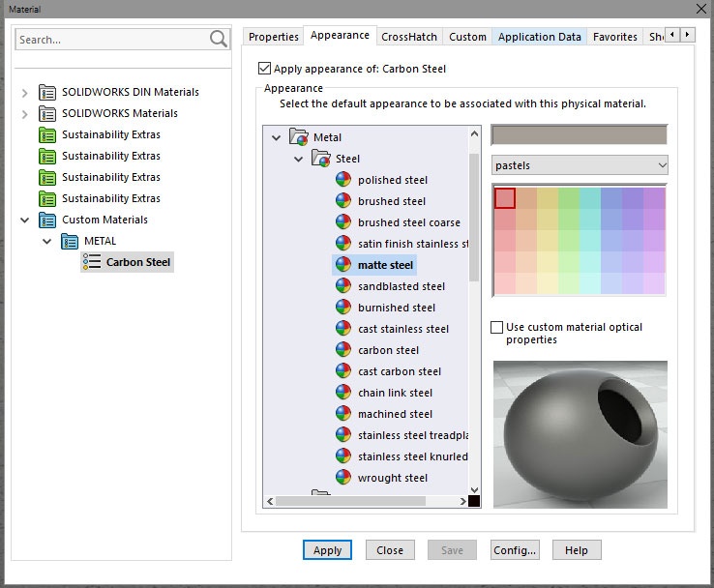Open the pastels color palette dropdown

point(580,165)
